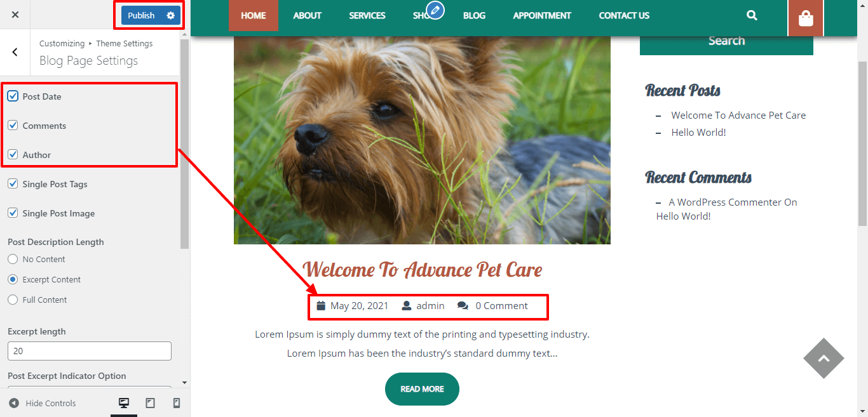Viewport: 868px width, 417px height.
Task: Click the Publish settings gear icon
Action: click(x=170, y=15)
